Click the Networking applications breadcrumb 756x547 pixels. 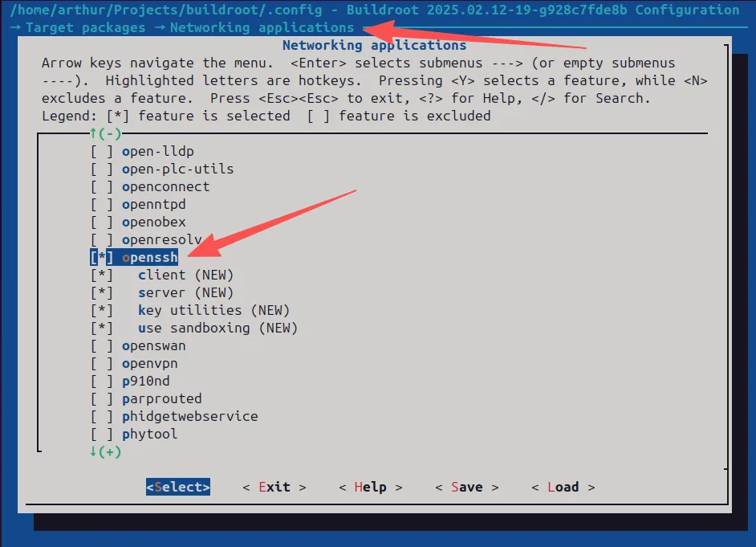(262, 28)
